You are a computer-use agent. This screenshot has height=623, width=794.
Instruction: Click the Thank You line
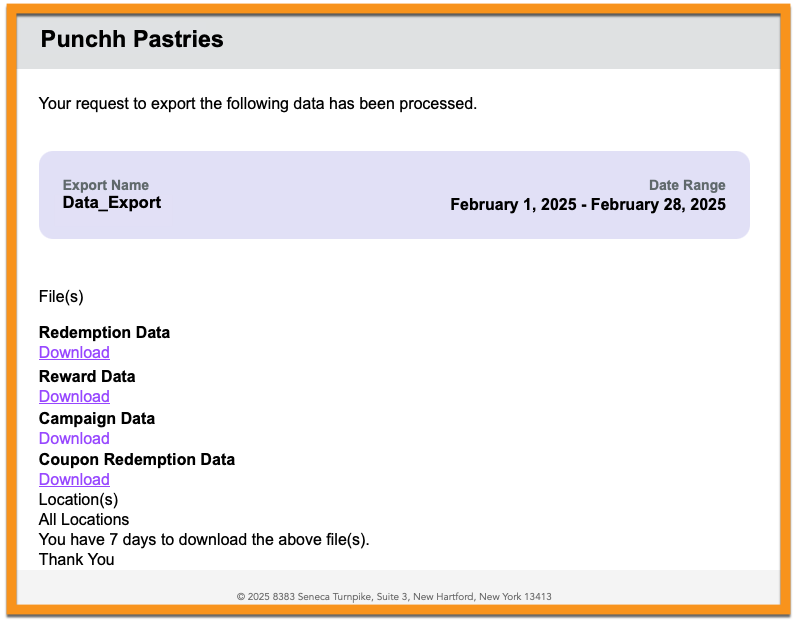[76, 560]
